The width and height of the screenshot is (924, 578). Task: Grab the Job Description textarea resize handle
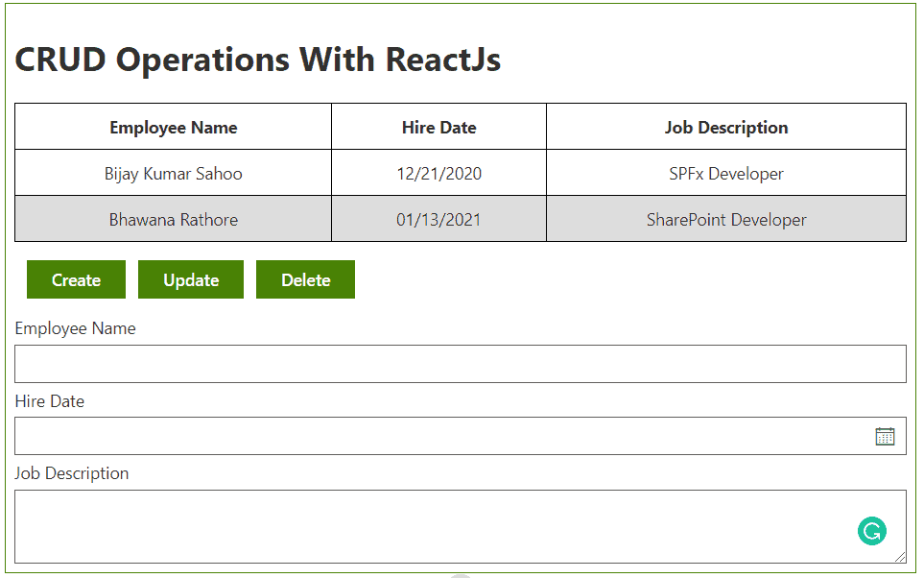(900, 557)
